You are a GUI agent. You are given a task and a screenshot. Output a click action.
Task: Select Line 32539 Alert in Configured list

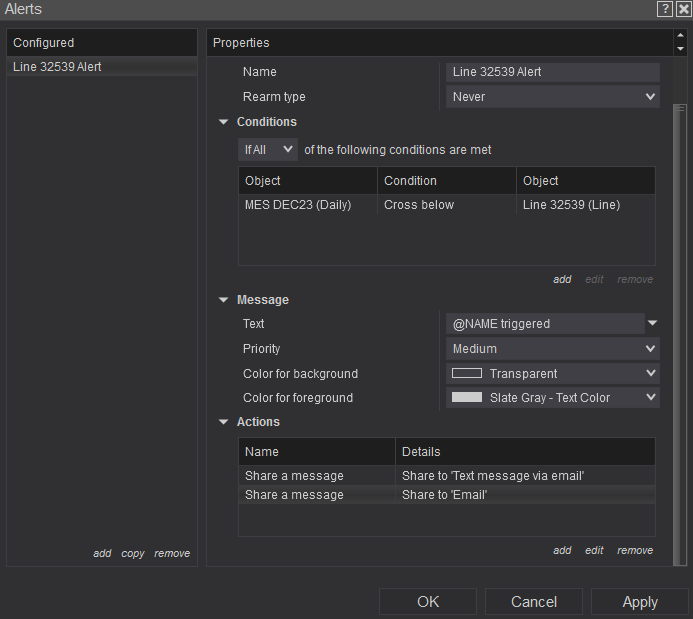point(58,67)
